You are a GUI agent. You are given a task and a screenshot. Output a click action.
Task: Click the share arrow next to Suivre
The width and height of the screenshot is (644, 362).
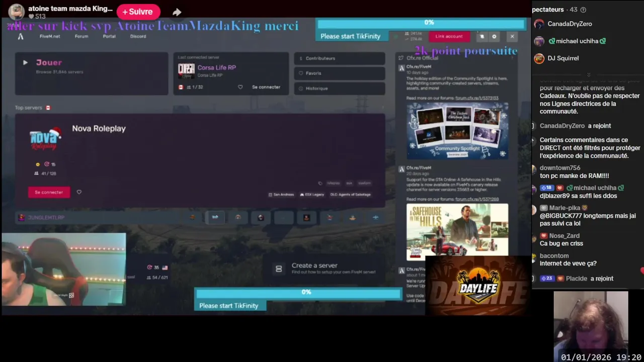coord(177,12)
